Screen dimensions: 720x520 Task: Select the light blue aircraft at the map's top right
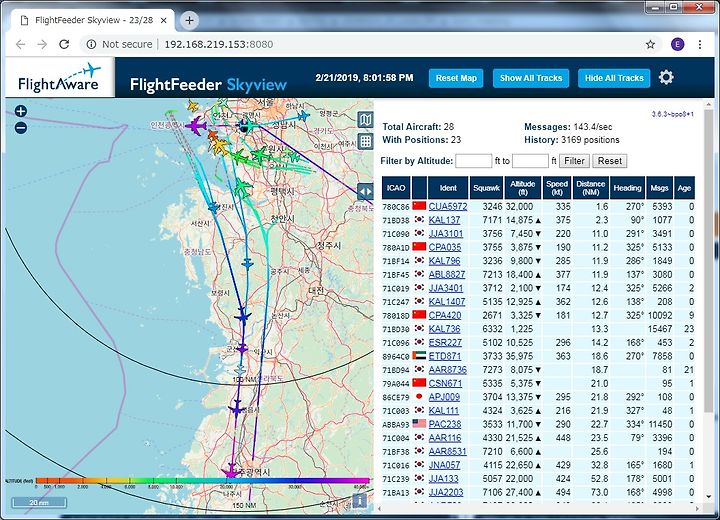(x=303, y=116)
